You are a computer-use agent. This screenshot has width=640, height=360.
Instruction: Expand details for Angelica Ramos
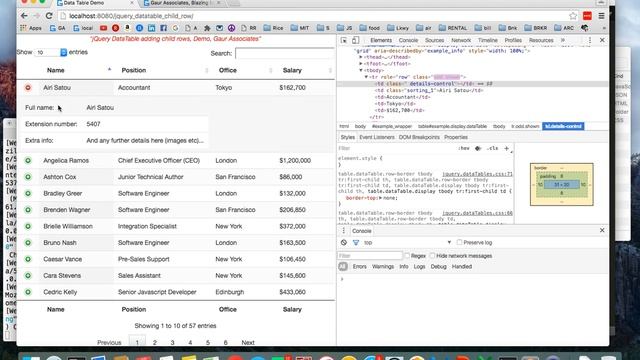point(28,160)
